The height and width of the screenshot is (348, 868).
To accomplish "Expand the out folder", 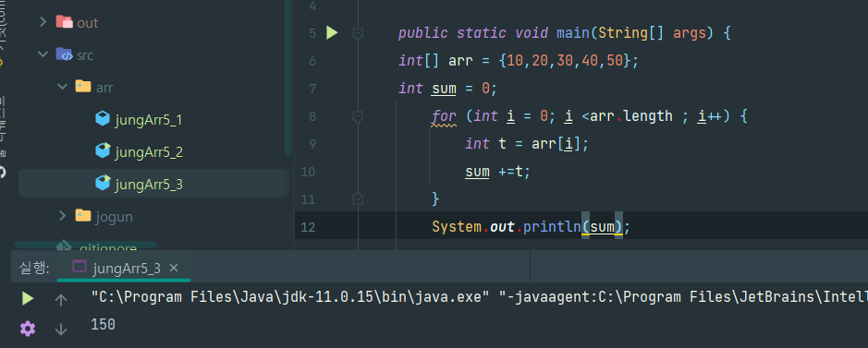I will (x=43, y=22).
